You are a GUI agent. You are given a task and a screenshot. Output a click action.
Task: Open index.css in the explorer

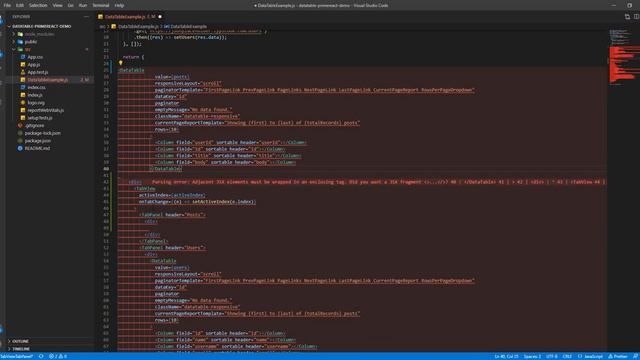coord(36,87)
